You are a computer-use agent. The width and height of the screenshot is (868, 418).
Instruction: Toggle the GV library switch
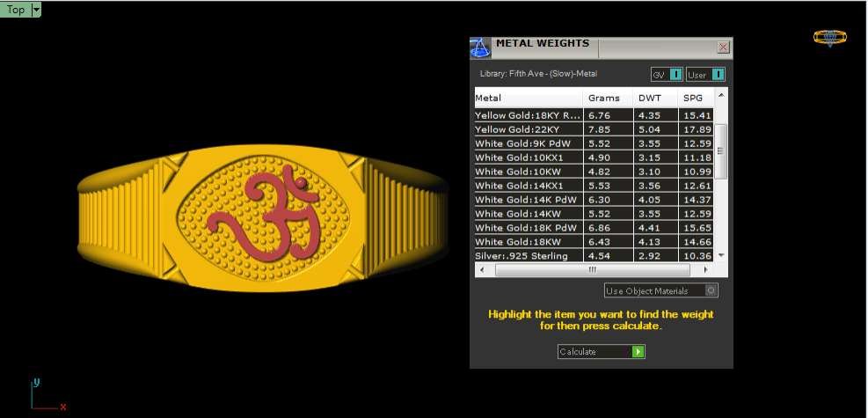(675, 75)
